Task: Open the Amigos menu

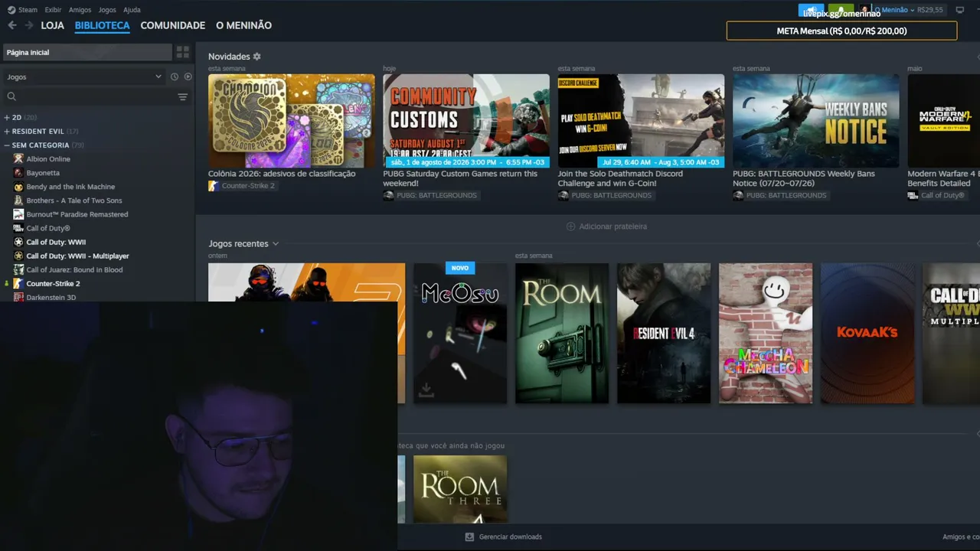Action: pyautogui.click(x=80, y=10)
